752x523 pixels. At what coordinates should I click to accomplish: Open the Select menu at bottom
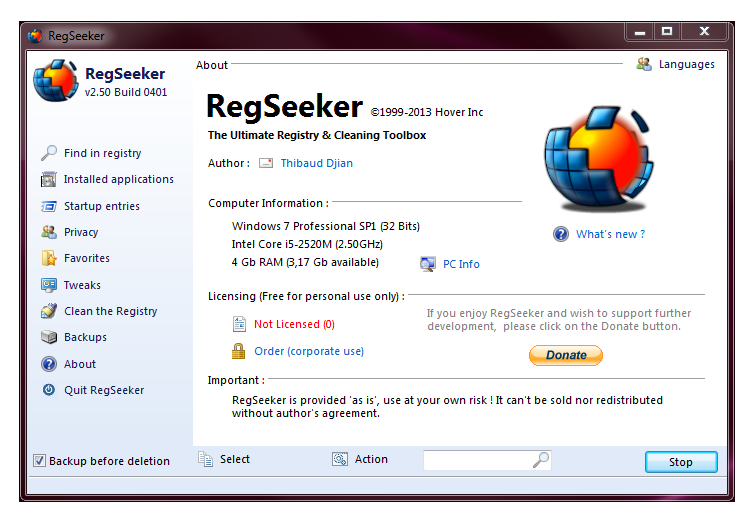tap(235, 459)
